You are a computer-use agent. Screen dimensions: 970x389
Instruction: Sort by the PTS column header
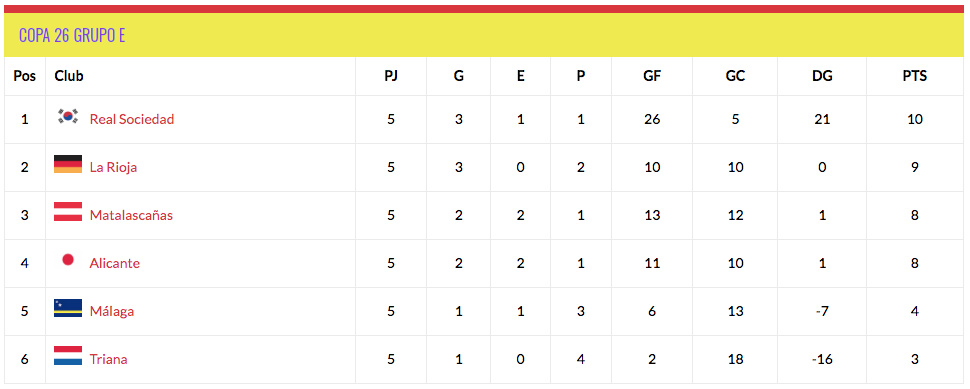[914, 76]
